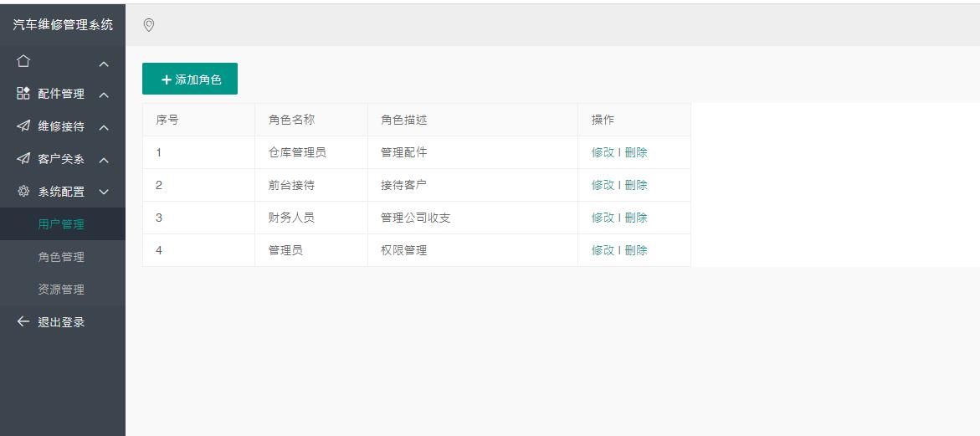The height and width of the screenshot is (436, 980).
Task: Expand the home menu chevron
Action: [104, 64]
